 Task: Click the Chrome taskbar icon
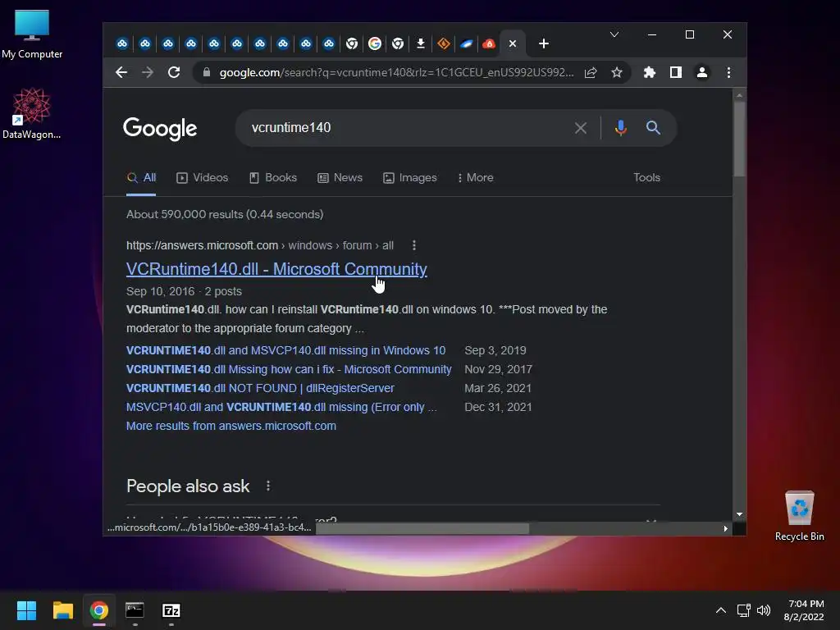pos(99,610)
